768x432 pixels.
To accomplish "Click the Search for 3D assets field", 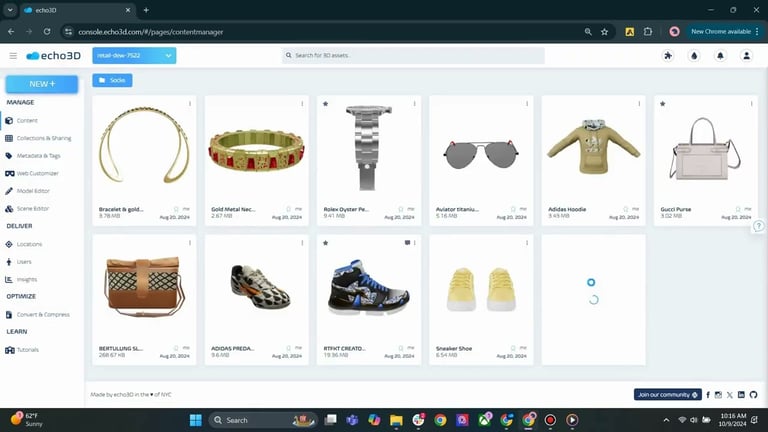I will [413, 55].
